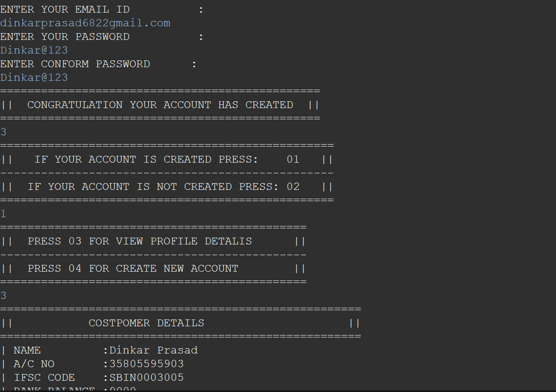Click the option number 01

(x=293, y=160)
